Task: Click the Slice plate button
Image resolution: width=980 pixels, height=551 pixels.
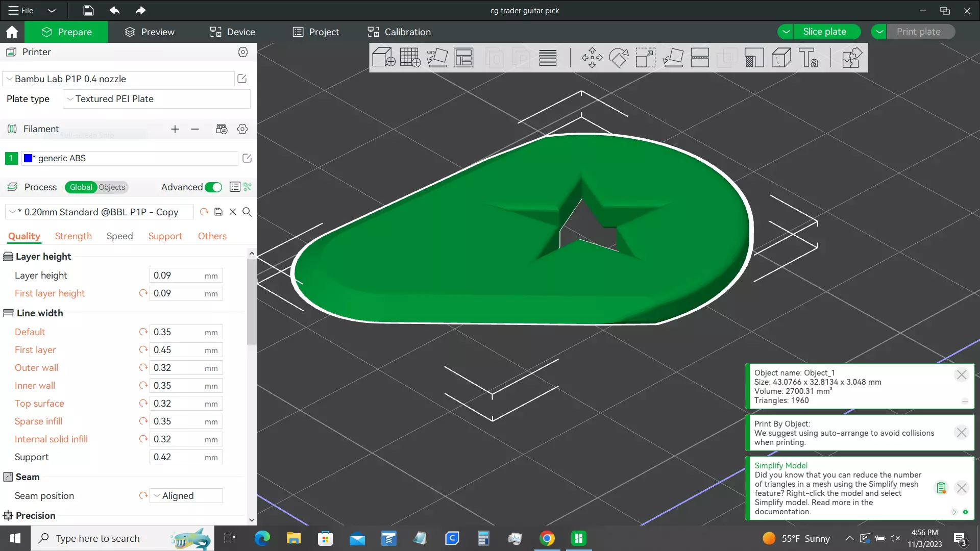Action: pyautogui.click(x=824, y=32)
